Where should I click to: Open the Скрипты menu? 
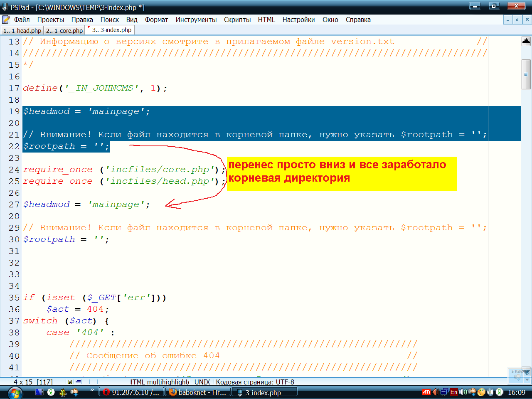237,20
